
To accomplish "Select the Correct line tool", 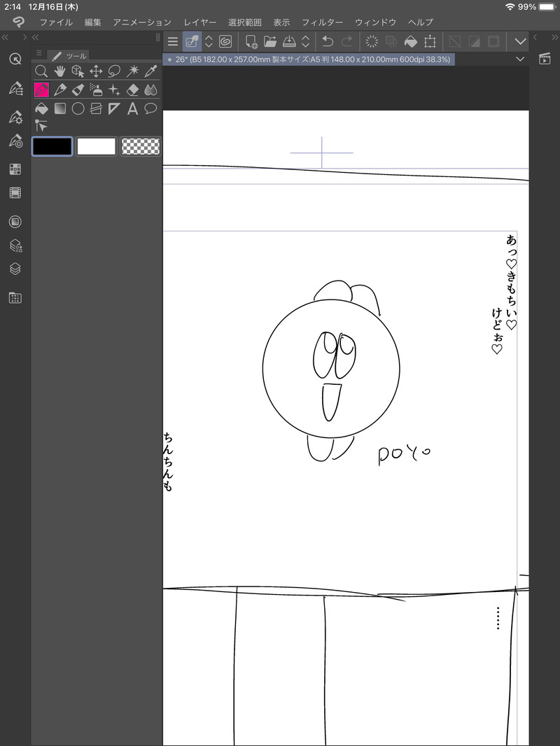I will 41,125.
